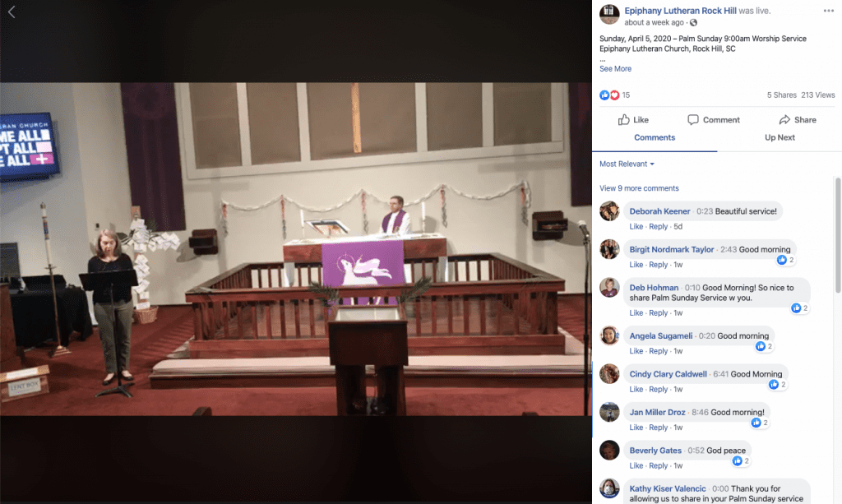Select the Comments tab

(x=654, y=137)
